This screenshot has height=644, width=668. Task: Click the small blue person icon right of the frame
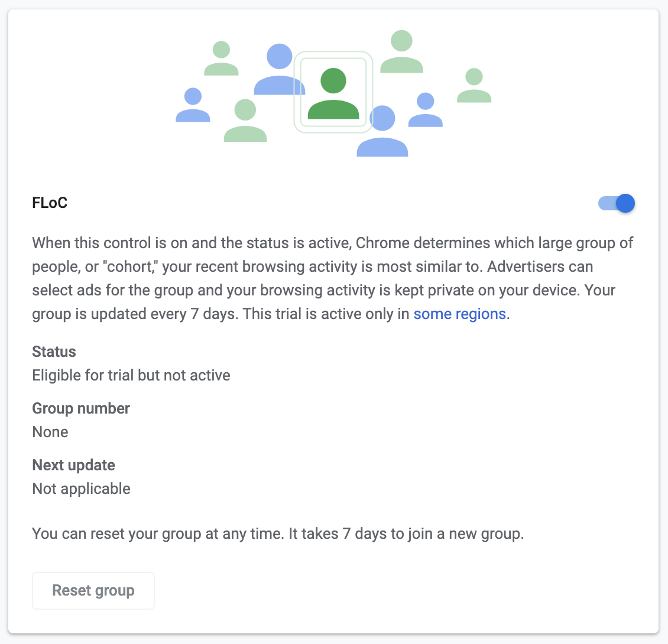pos(426,110)
